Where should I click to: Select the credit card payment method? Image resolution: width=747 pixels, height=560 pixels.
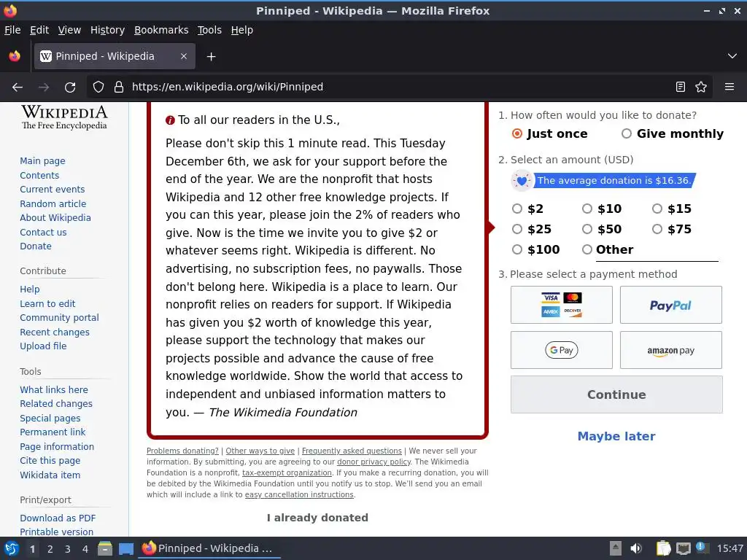pyautogui.click(x=561, y=305)
